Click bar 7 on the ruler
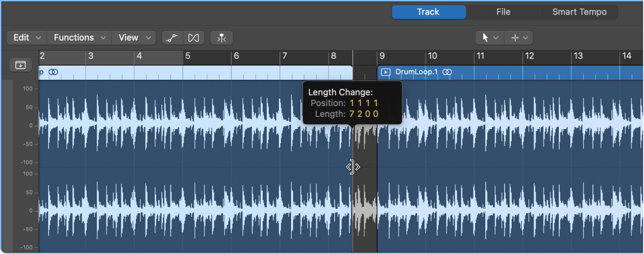The width and height of the screenshot is (644, 254). [x=284, y=56]
